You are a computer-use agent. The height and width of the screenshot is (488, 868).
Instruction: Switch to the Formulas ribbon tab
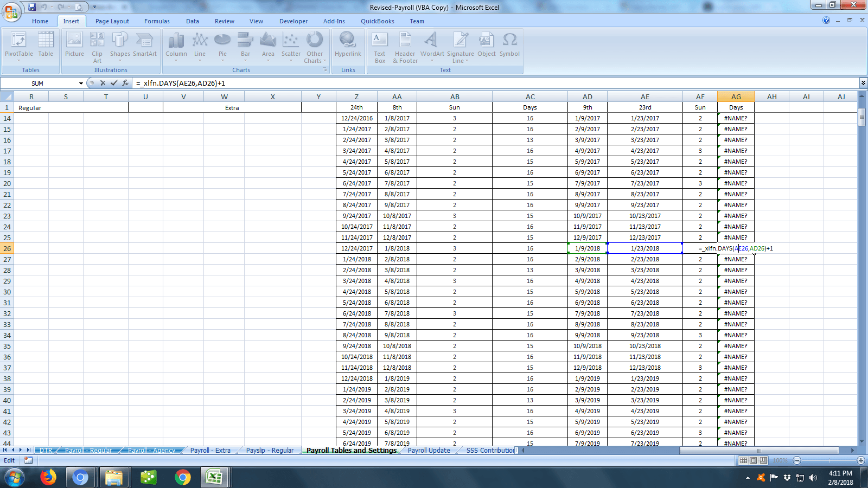(x=157, y=21)
